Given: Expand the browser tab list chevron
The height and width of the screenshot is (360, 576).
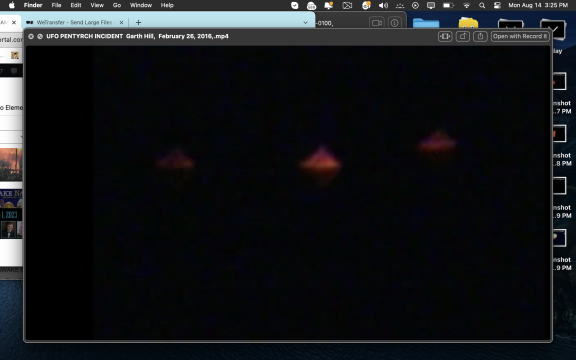Looking at the screenshot, I should click(x=305, y=22).
